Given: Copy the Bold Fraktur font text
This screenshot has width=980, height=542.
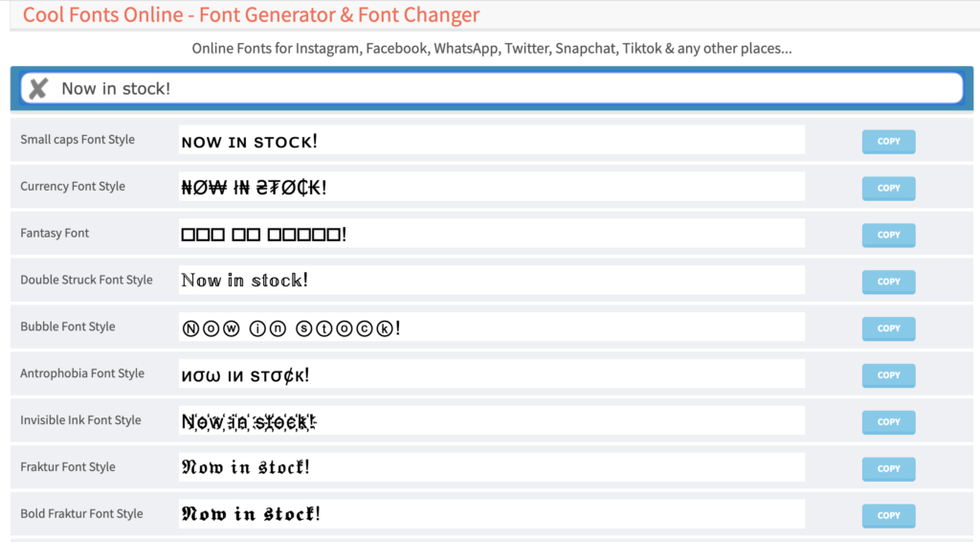Looking at the screenshot, I should click(x=888, y=515).
